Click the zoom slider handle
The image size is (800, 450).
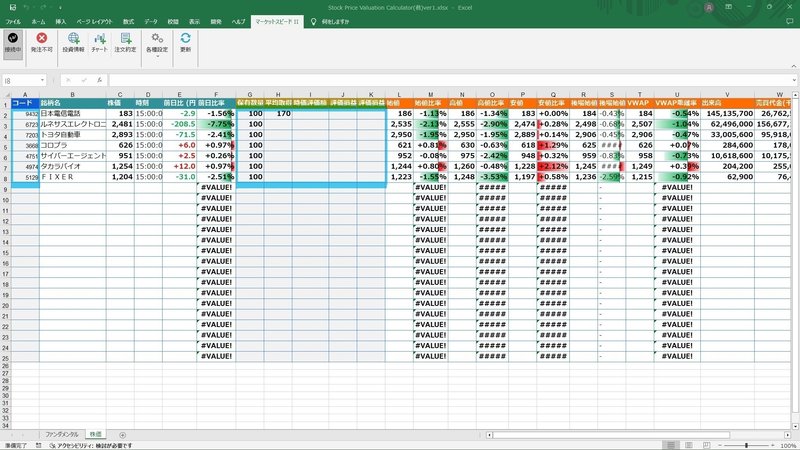pos(746,445)
